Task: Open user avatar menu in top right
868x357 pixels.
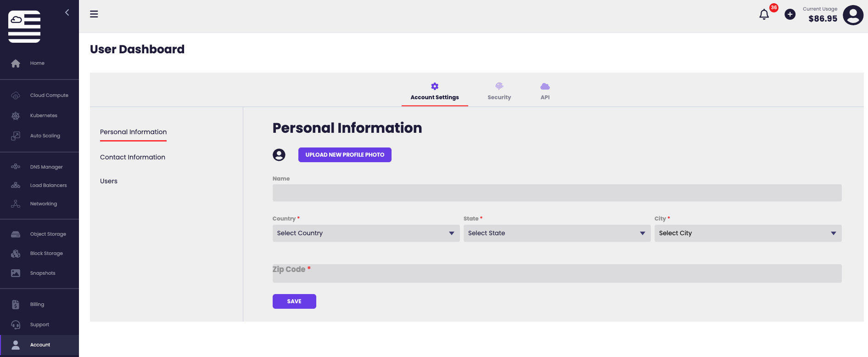Action: [x=853, y=15]
